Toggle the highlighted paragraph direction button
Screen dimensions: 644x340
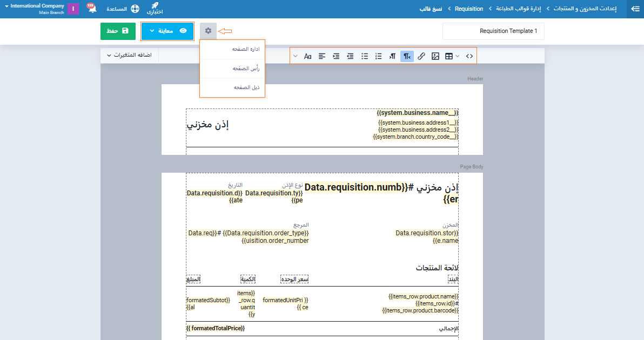coord(407,56)
